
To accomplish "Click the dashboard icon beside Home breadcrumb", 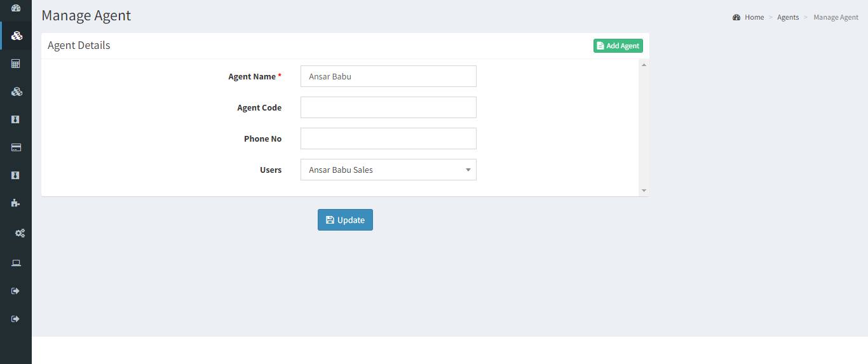I will click(736, 17).
